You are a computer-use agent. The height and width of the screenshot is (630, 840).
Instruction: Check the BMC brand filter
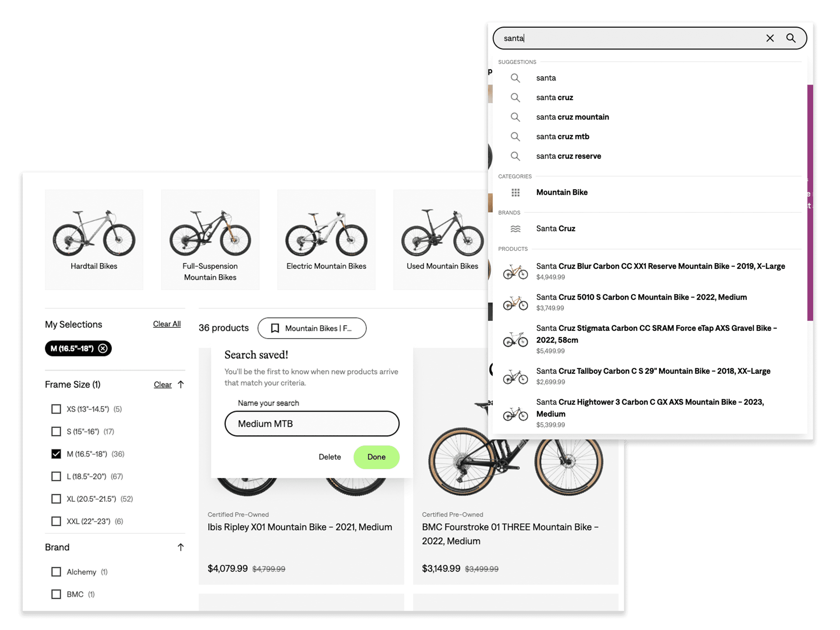click(56, 594)
